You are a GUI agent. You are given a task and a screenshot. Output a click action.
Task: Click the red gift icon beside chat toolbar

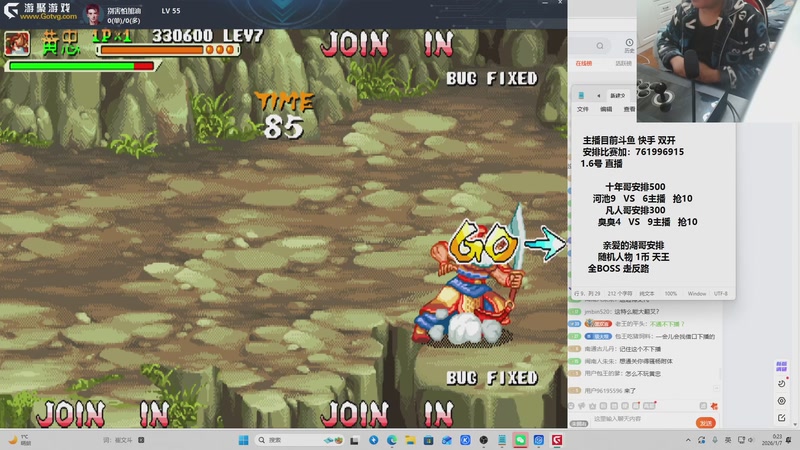pyautogui.click(x=714, y=406)
